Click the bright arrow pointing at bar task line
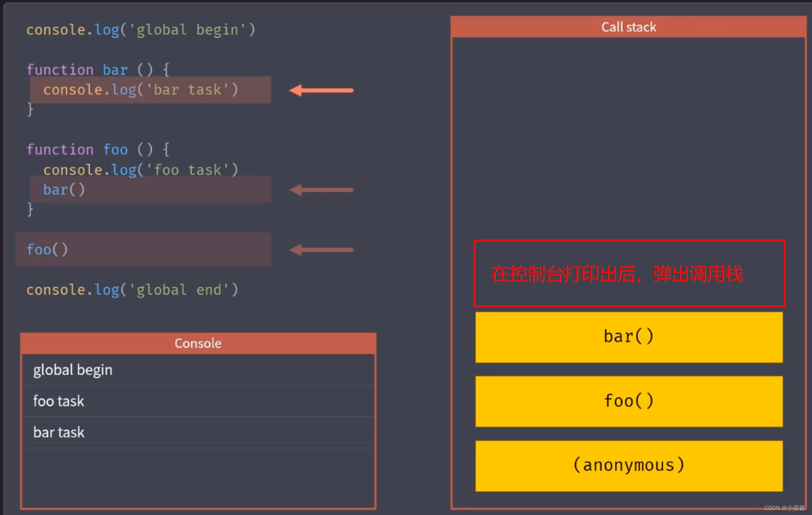This screenshot has width=812, height=515. 321,90
